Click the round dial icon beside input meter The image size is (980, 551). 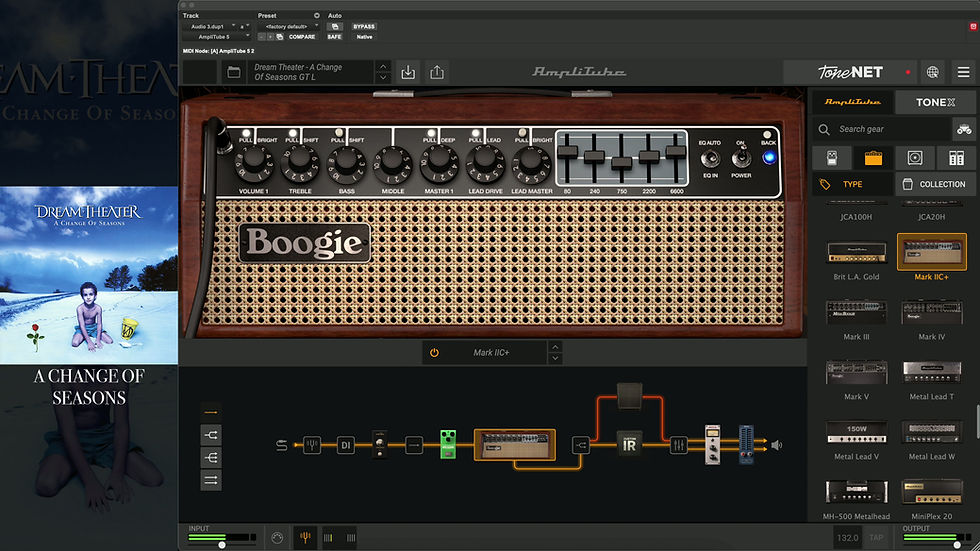[x=278, y=537]
